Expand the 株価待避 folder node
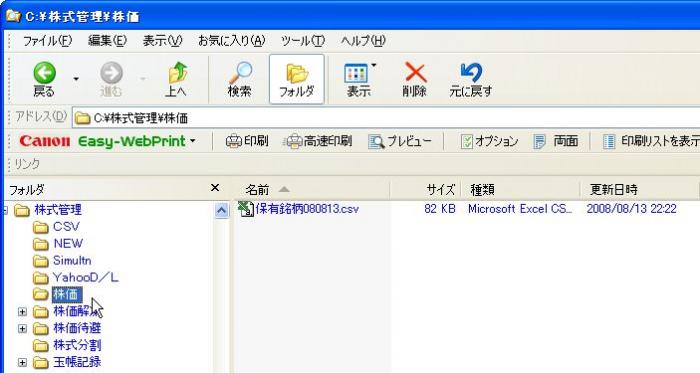This screenshot has width=700, height=373. coord(22,329)
